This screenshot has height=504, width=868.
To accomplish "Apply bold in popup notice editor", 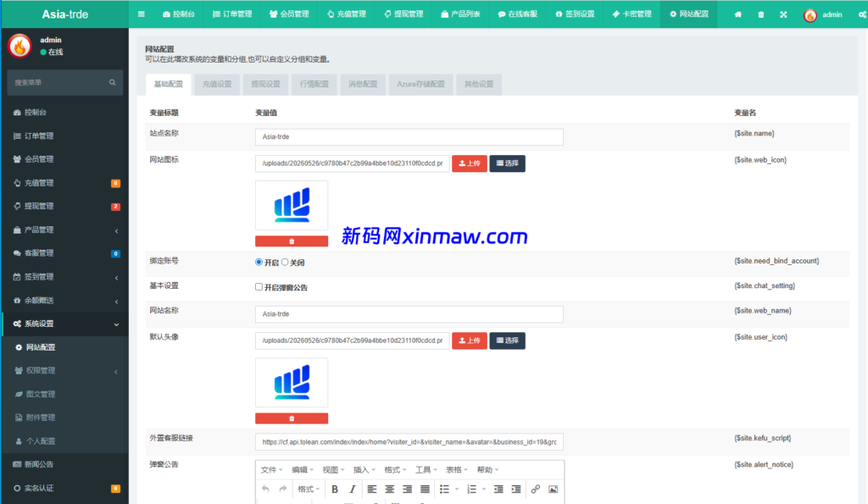I will coord(334,489).
